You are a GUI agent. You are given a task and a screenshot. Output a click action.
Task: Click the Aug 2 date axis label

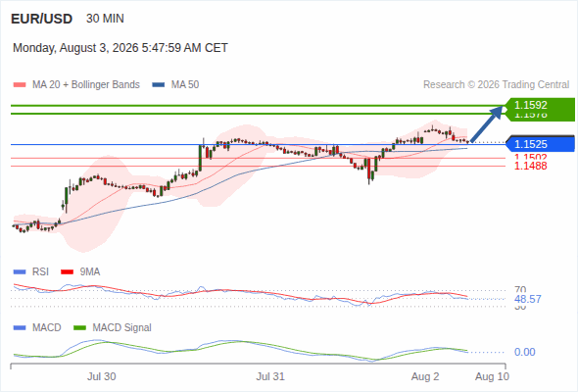pos(425,376)
